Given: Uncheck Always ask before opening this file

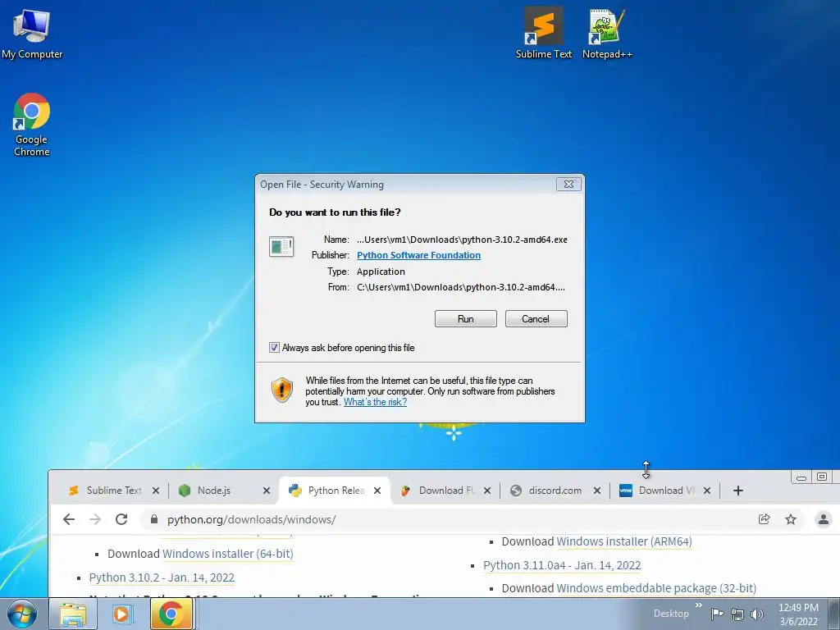Looking at the screenshot, I should coord(274,348).
